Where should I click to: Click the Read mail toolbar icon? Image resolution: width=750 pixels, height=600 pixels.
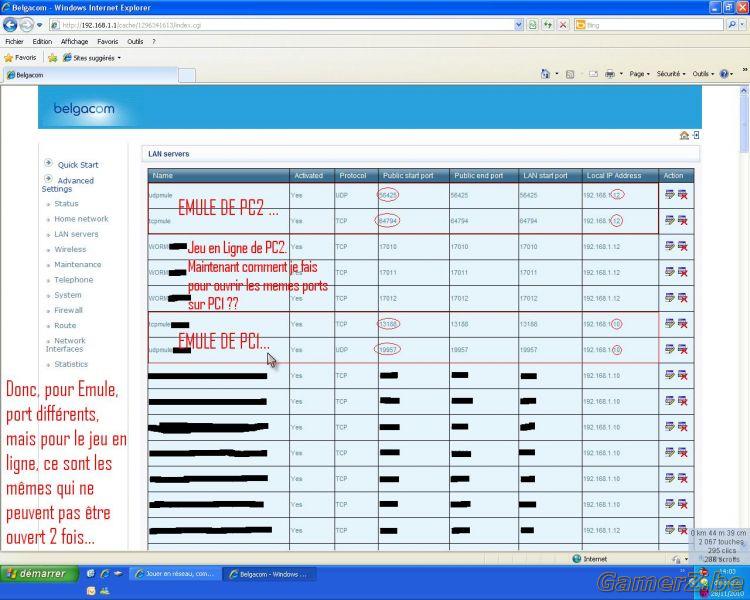click(593, 74)
